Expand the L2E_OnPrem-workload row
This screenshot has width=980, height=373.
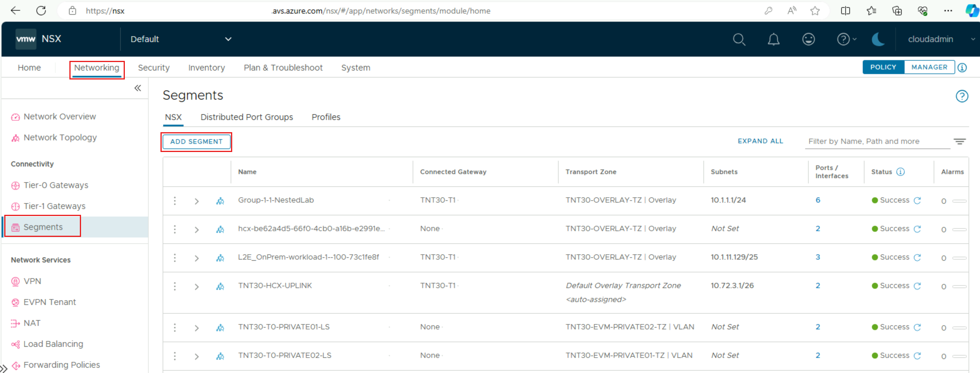point(197,258)
